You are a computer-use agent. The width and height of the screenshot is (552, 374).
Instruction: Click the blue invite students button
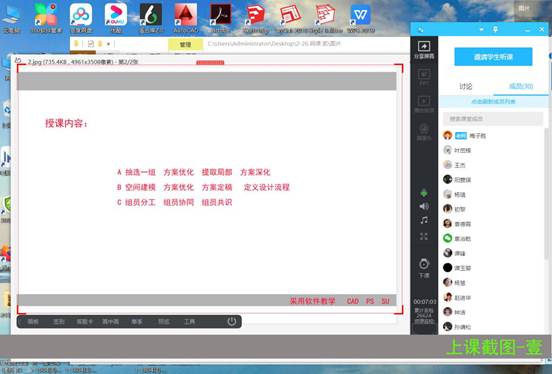493,57
